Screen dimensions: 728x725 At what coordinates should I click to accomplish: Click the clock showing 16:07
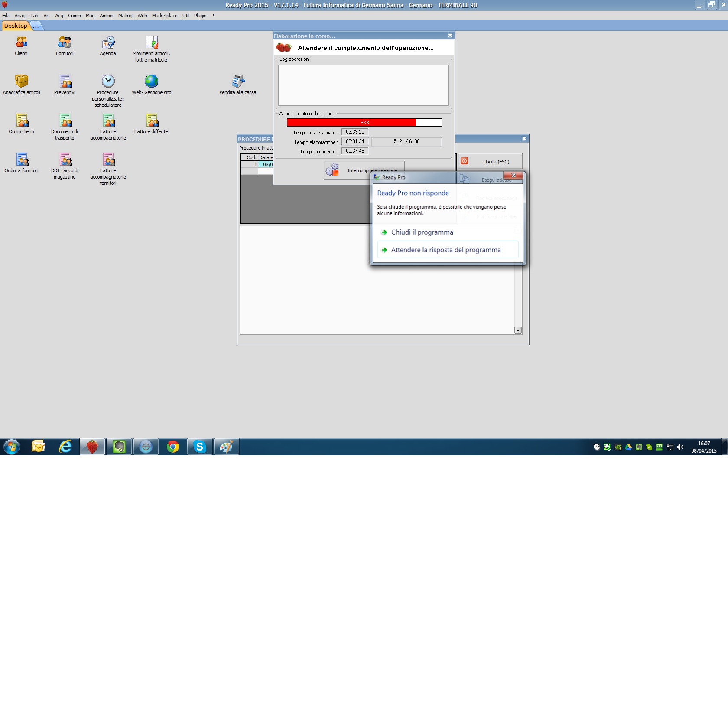[704, 444]
